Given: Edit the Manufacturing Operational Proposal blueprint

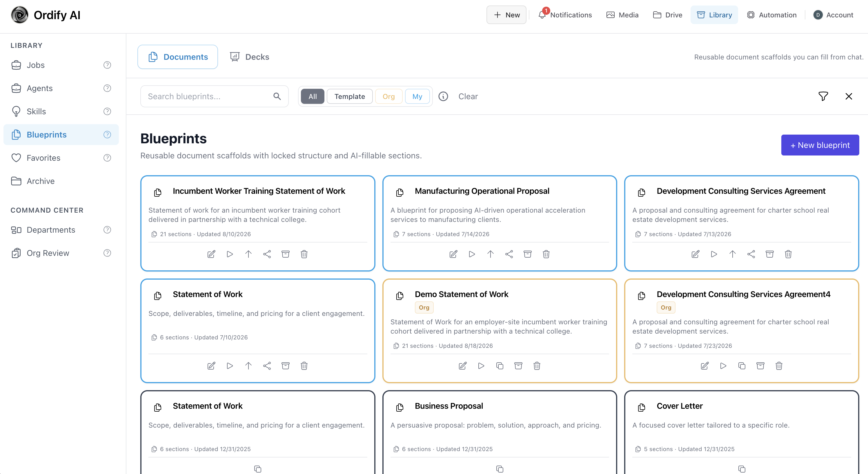Looking at the screenshot, I should [453, 254].
